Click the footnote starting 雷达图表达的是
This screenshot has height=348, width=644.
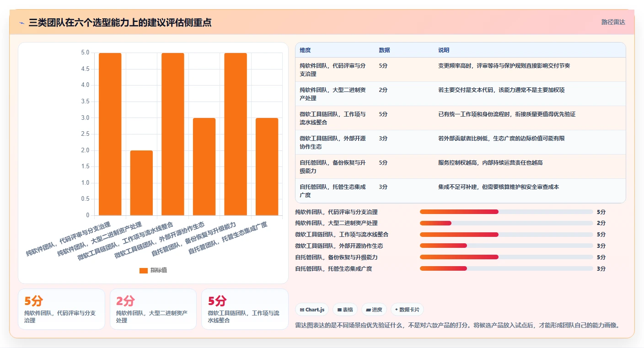458,325
